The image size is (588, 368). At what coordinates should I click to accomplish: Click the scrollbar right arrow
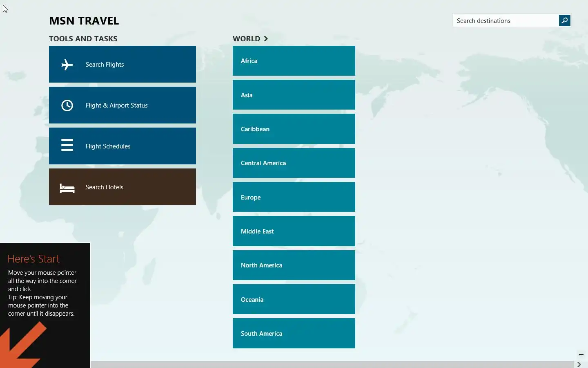click(579, 364)
